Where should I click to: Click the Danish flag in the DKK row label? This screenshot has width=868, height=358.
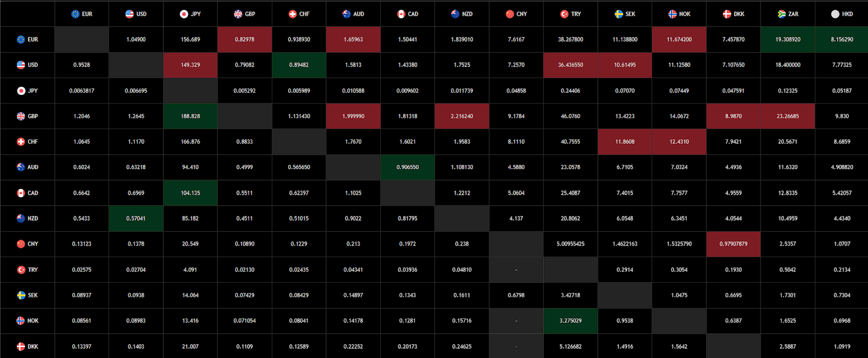tap(21, 347)
